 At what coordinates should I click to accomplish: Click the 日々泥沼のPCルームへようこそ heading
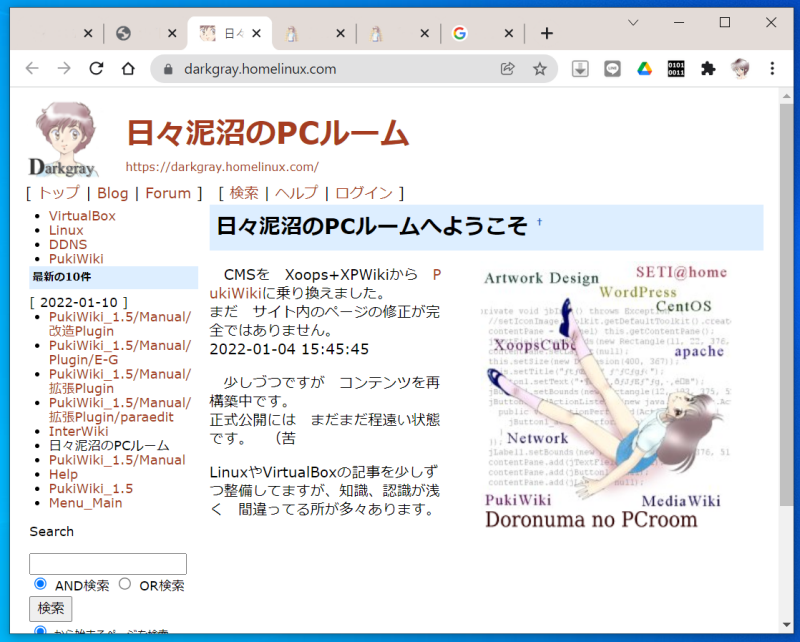pyautogui.click(x=372, y=226)
